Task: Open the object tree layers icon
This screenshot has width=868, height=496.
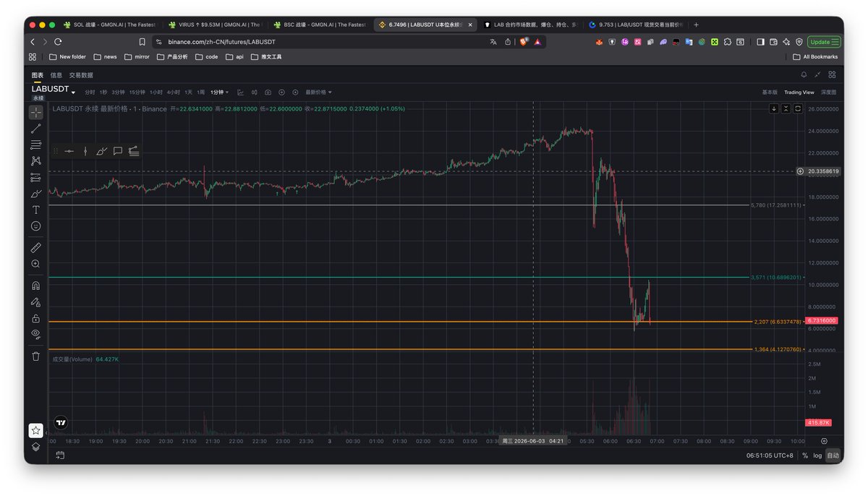Action: pos(35,447)
